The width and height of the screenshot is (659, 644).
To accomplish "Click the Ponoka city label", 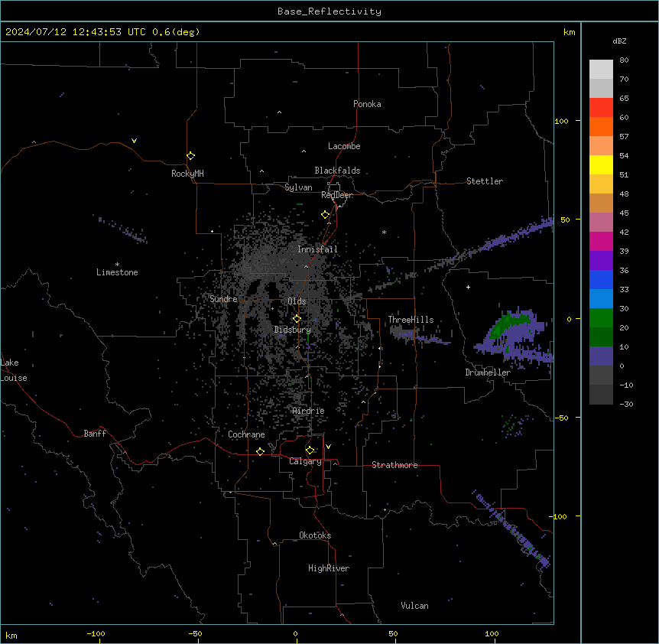I will tap(367, 104).
